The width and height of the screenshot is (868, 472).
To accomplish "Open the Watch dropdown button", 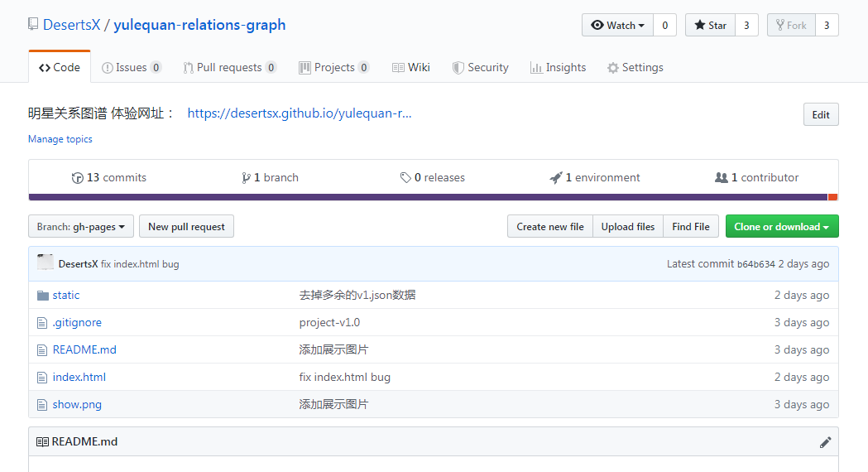I will 618,25.
